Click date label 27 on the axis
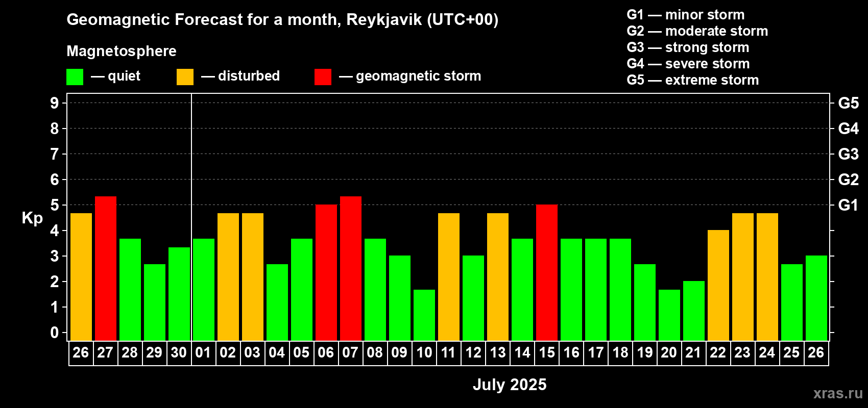This screenshot has width=868, height=408. tap(105, 353)
